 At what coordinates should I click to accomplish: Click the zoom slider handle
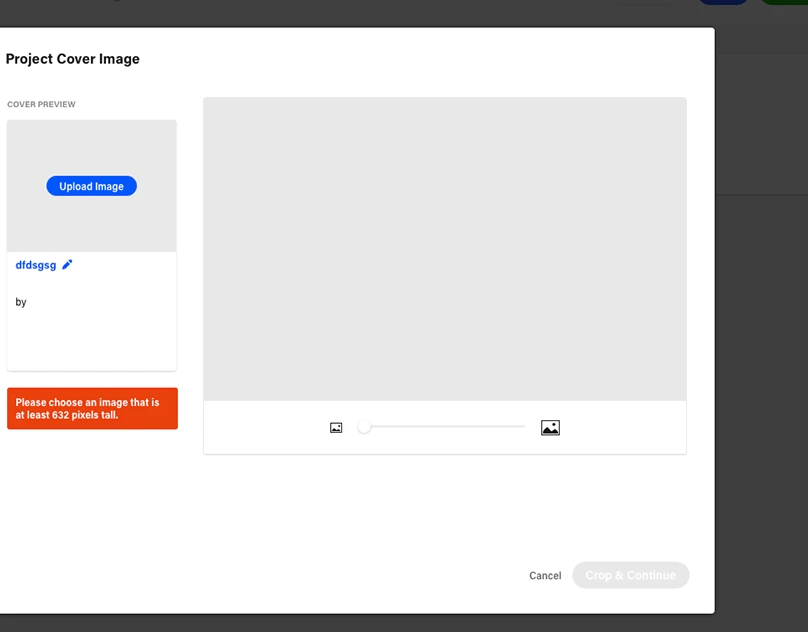click(365, 427)
